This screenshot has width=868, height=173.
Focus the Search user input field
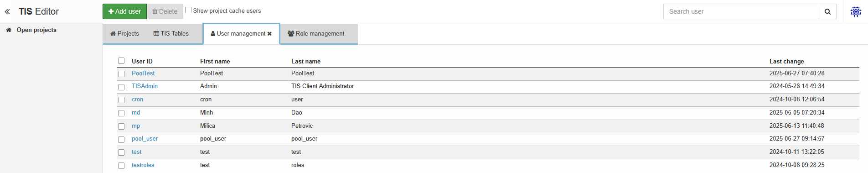coord(741,11)
